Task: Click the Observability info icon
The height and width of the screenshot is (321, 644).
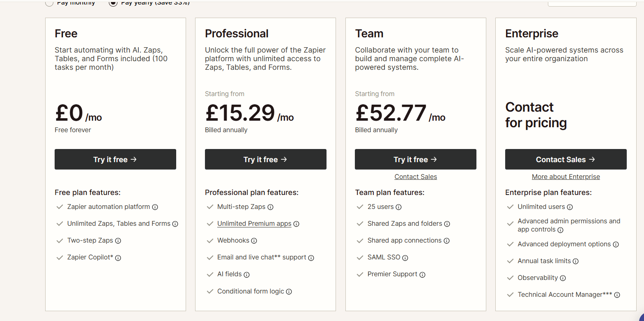Action: point(563,278)
